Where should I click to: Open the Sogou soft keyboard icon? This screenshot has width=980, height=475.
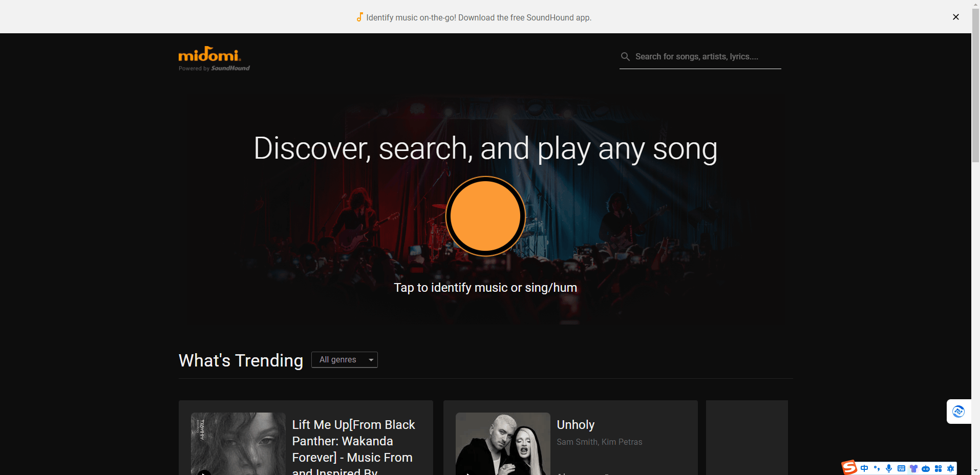pos(901,468)
